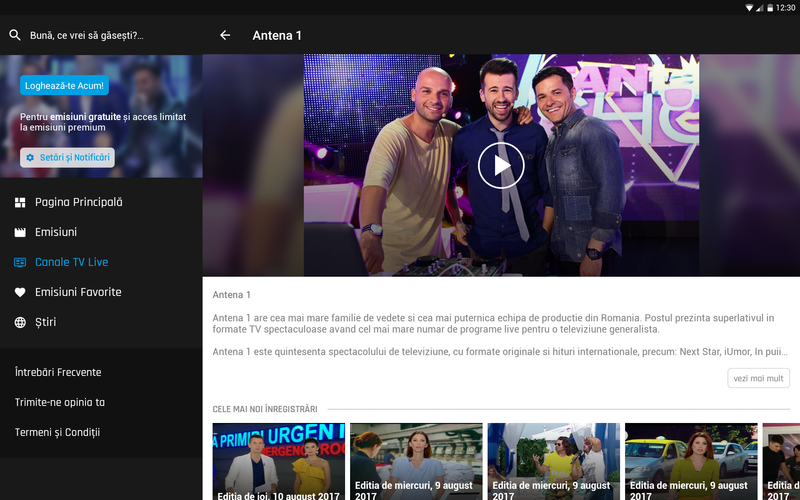Click the Canale TV Live icon
Image resolution: width=800 pixels, height=500 pixels.
20,262
